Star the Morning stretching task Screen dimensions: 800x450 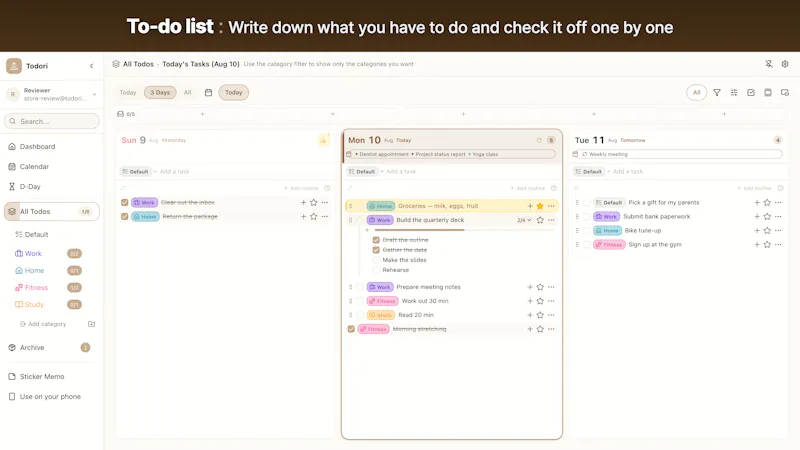540,329
